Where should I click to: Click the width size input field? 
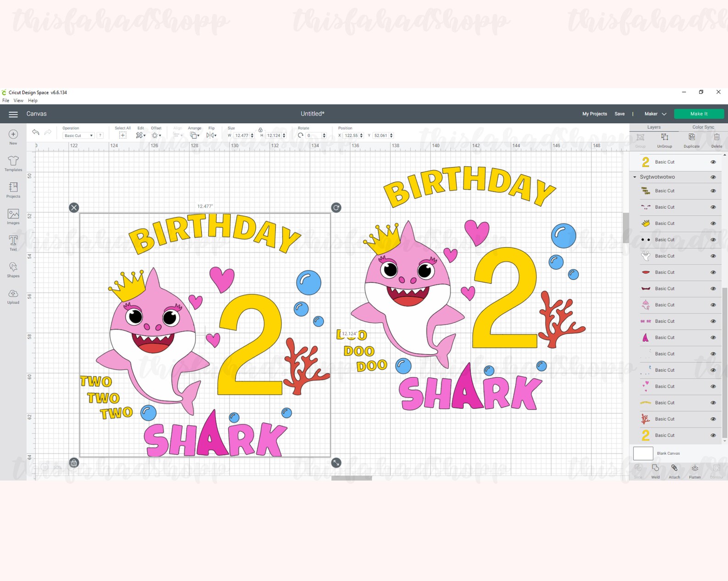click(x=241, y=136)
